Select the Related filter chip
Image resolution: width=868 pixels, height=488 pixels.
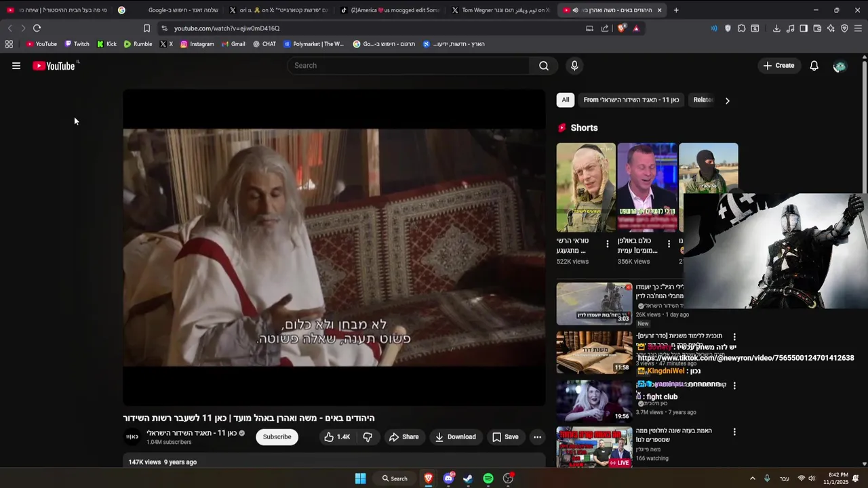coord(703,100)
